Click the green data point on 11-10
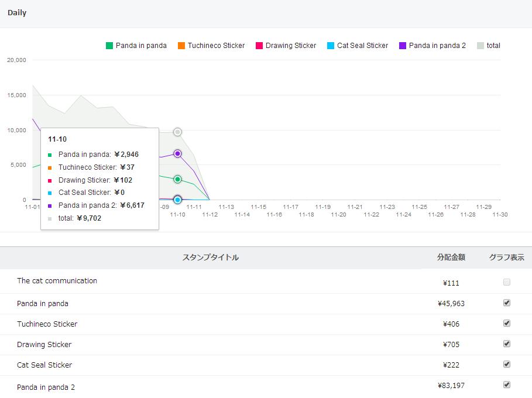532x398 pixels. point(177,179)
